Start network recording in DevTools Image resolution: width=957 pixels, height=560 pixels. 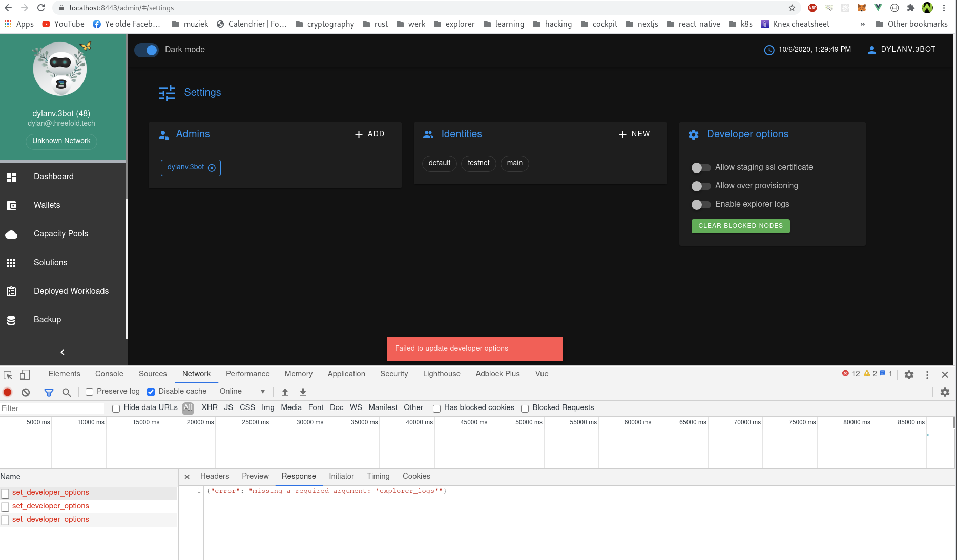coord(7,392)
